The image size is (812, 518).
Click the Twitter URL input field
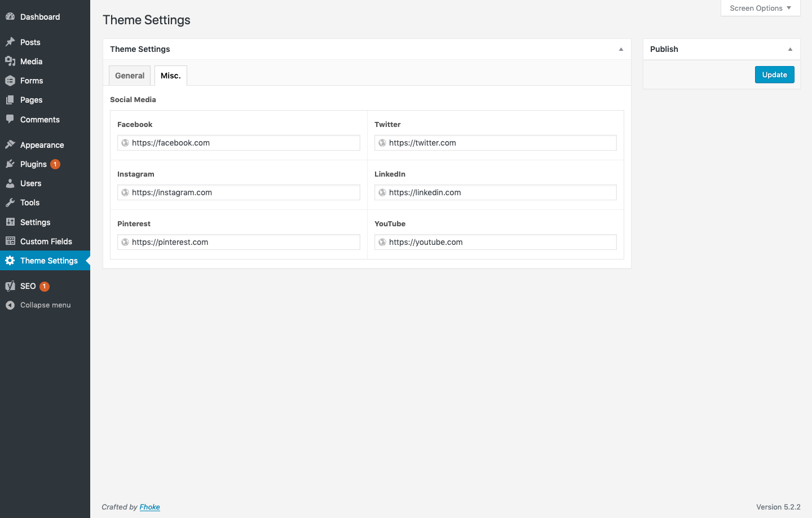496,143
